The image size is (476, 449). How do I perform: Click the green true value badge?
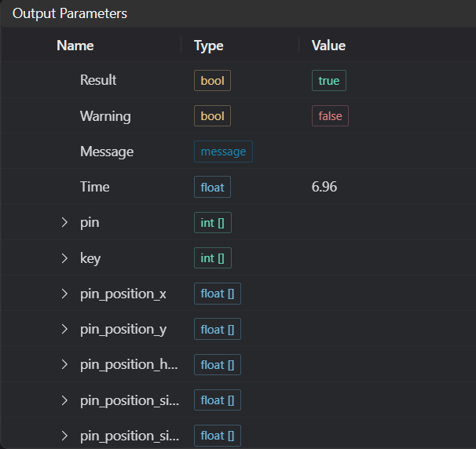tap(329, 80)
